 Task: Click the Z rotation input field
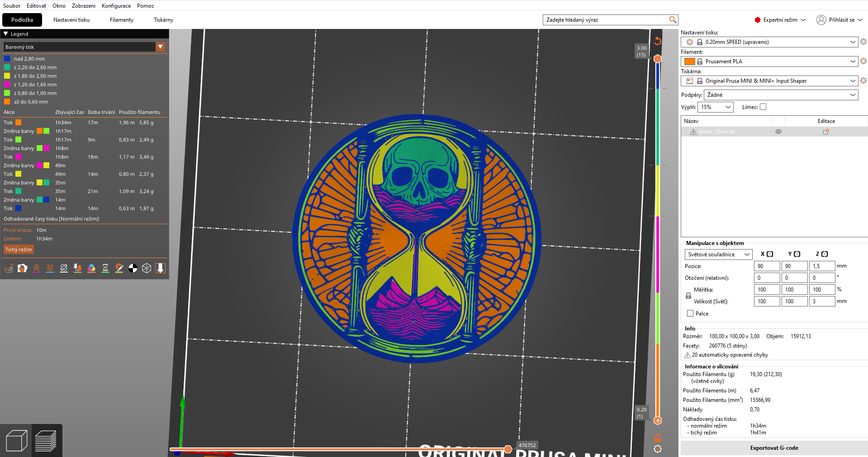(x=822, y=278)
